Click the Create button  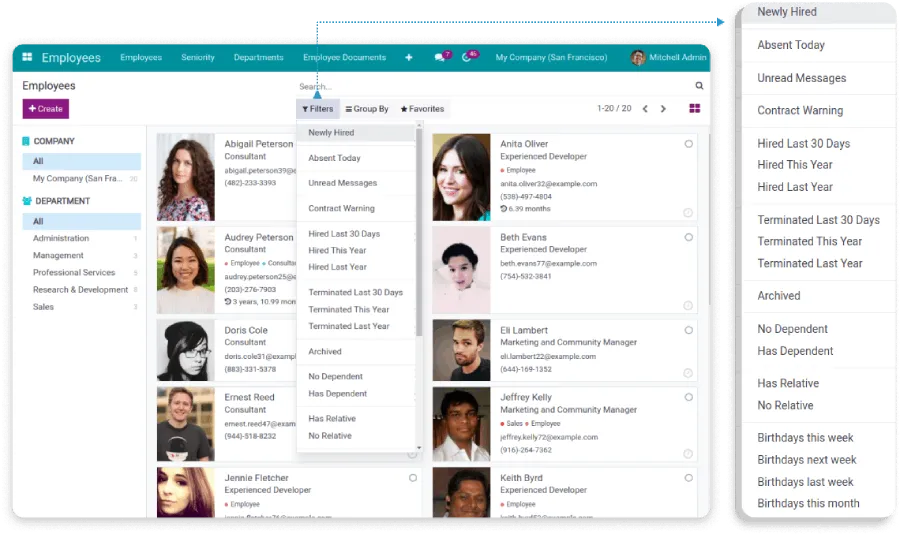tap(46, 109)
